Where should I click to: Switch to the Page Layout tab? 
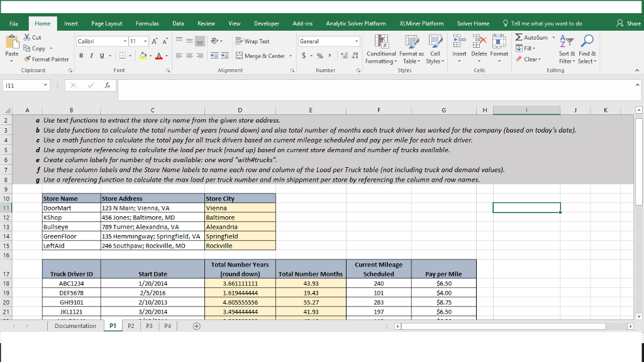(x=106, y=23)
